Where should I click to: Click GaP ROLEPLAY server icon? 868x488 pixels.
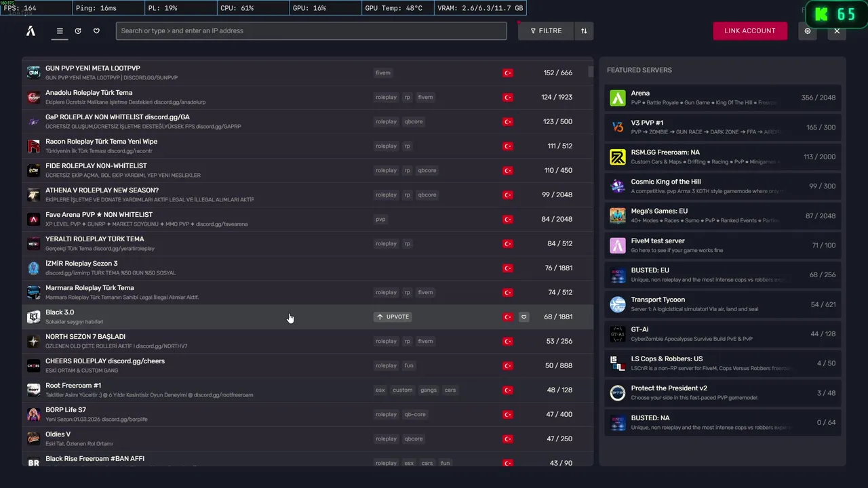[x=33, y=121]
